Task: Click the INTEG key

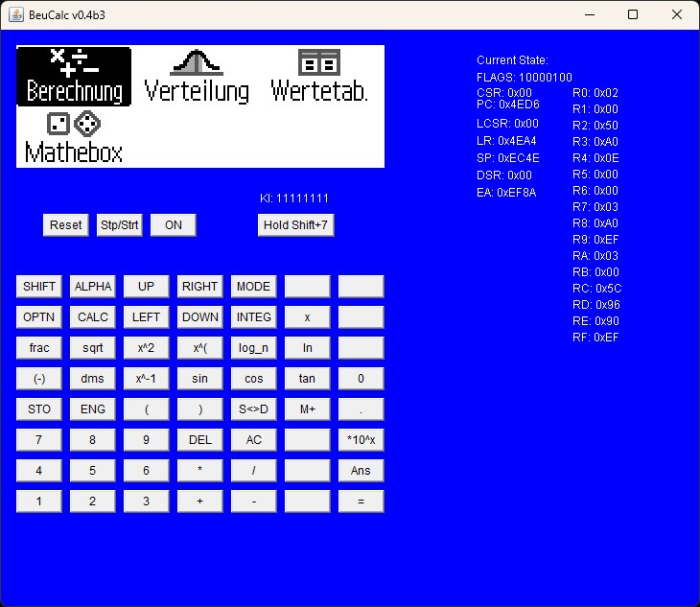Action: pos(253,317)
